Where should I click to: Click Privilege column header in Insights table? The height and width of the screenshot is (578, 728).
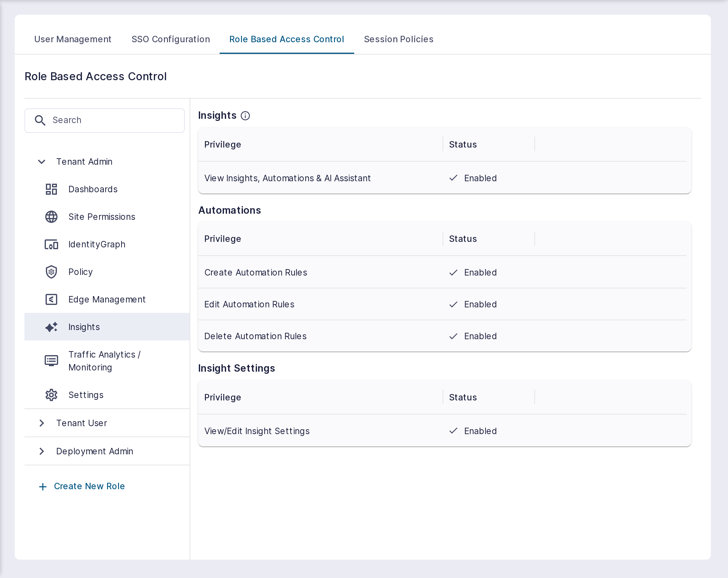tap(222, 145)
